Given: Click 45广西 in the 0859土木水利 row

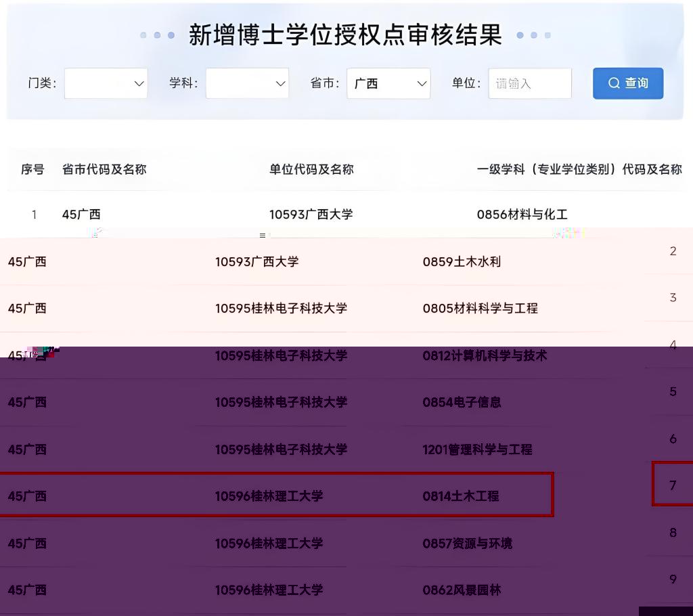Looking at the screenshot, I should coord(27,262).
